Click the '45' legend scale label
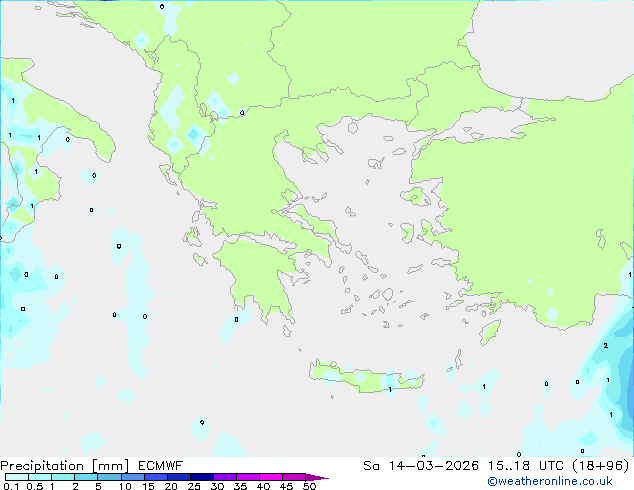 (286, 486)
